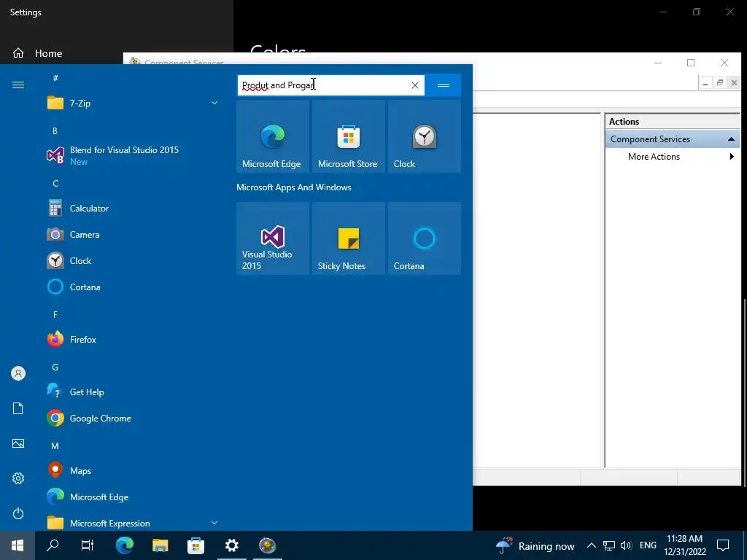Jump to apps under letter B
The width and height of the screenshot is (747, 560).
coord(55,131)
